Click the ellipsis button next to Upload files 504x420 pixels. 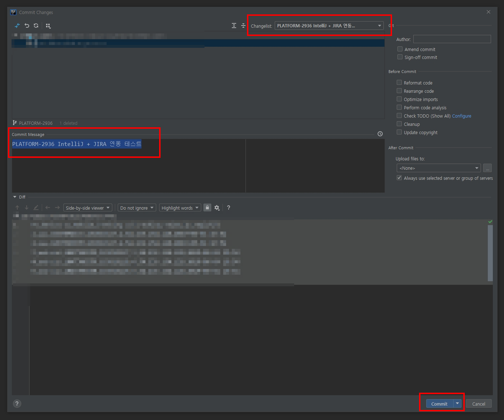pos(487,168)
